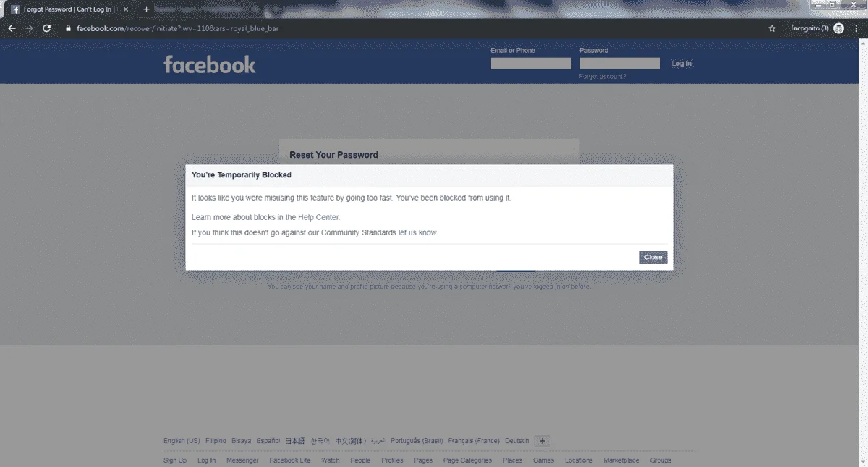This screenshot has width=868, height=467.
Task: Open the Incognito profile icon
Action: (838, 28)
